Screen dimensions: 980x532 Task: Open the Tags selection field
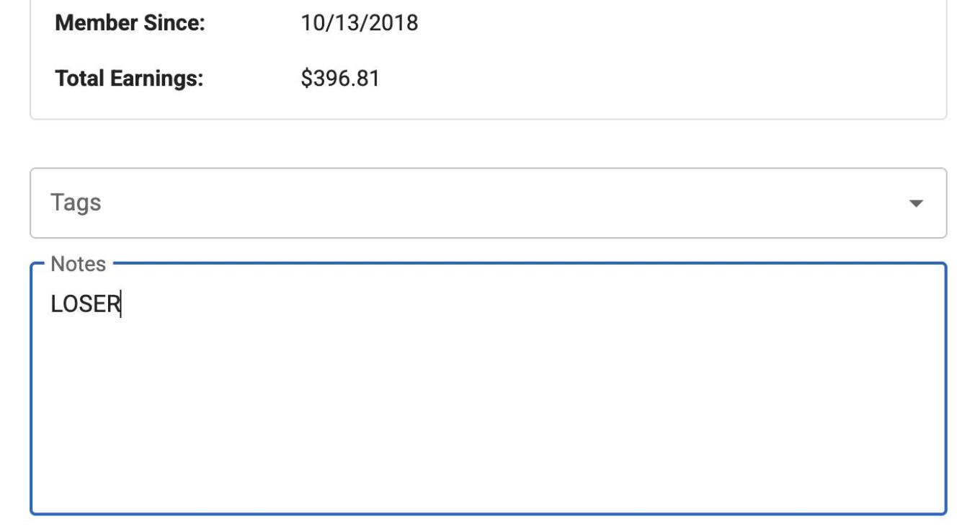[x=488, y=203]
